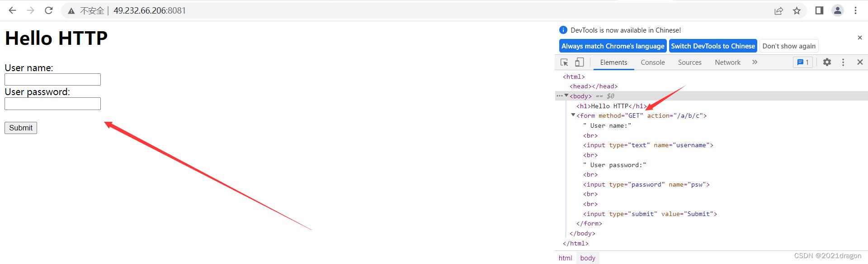Screen dimensions: 868x264
Task: Toggle the device toolbar icon
Action: [579, 62]
